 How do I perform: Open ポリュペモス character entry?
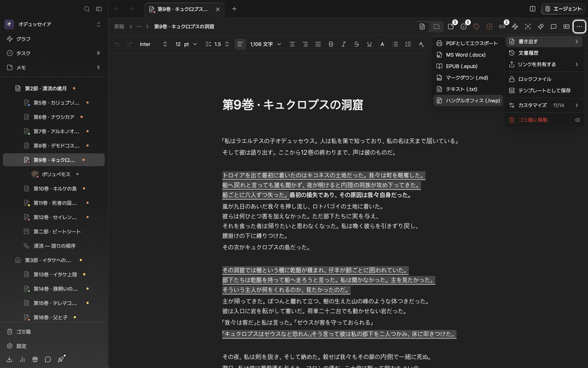click(x=54, y=174)
